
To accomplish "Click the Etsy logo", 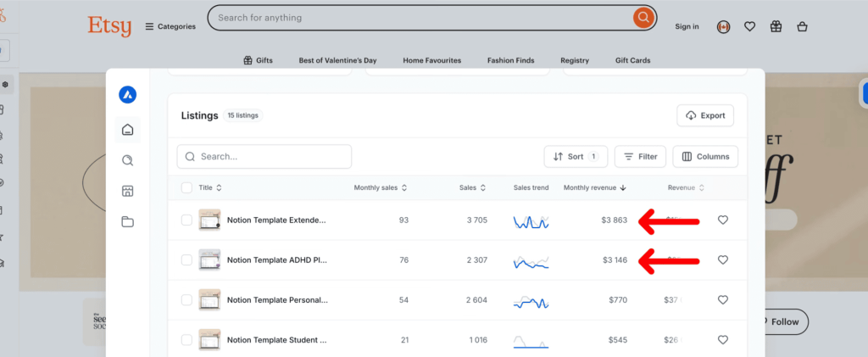I will coord(109,25).
